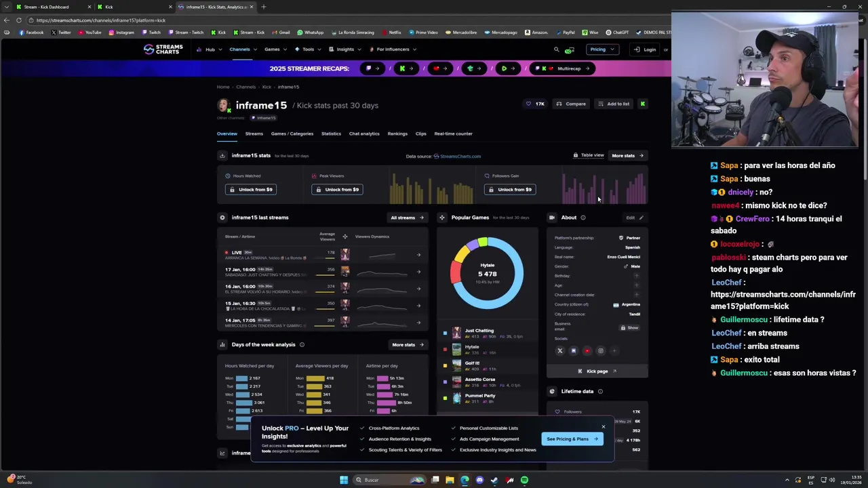Click the Windows Start button
Image resolution: width=868 pixels, height=488 pixels.
(x=344, y=480)
